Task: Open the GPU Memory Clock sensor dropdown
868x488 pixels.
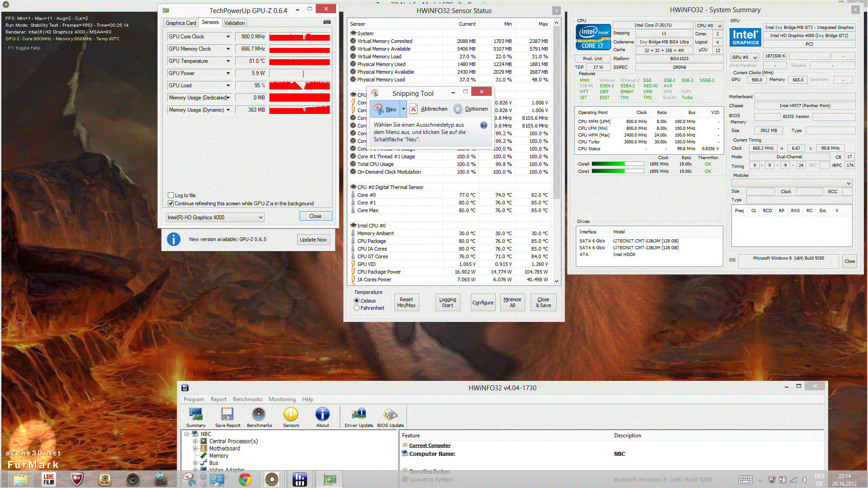Action: tap(228, 49)
